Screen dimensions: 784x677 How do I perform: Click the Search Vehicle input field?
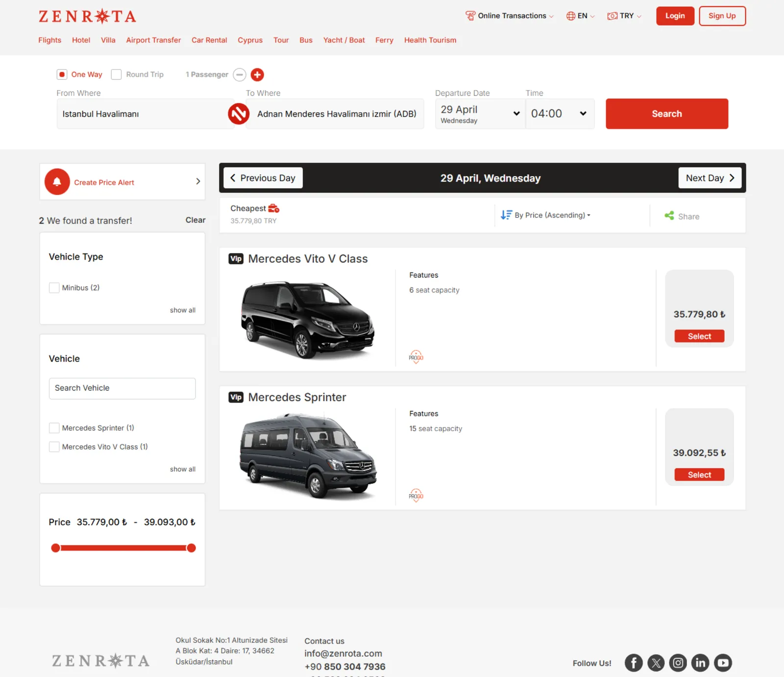(122, 388)
